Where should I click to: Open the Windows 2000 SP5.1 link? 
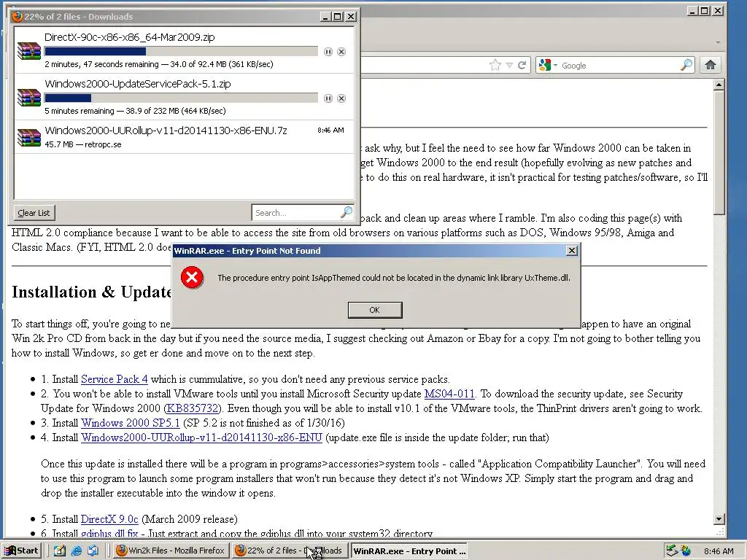tap(131, 423)
